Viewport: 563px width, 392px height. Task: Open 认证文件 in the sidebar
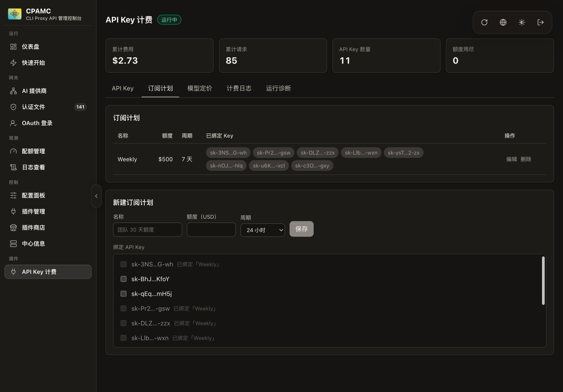tap(48, 107)
